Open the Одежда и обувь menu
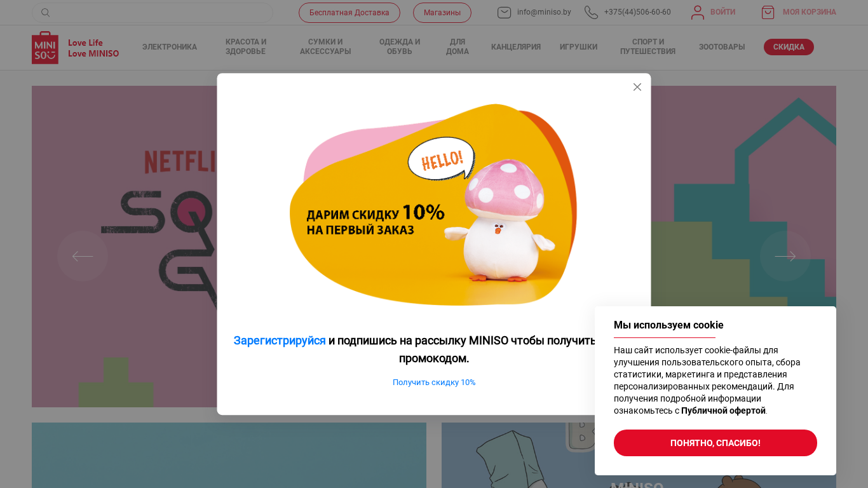Viewport: 868px width, 488px height. (x=400, y=47)
